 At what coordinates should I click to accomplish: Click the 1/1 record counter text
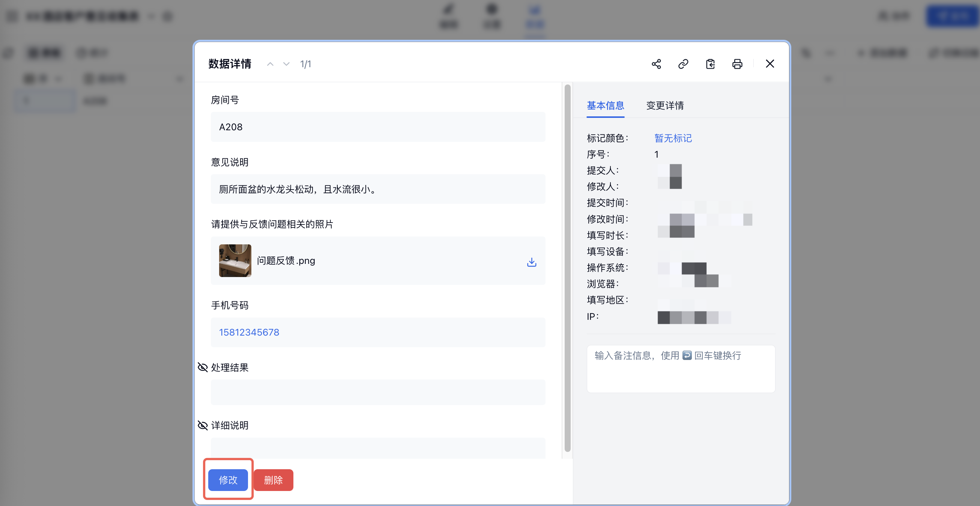305,64
